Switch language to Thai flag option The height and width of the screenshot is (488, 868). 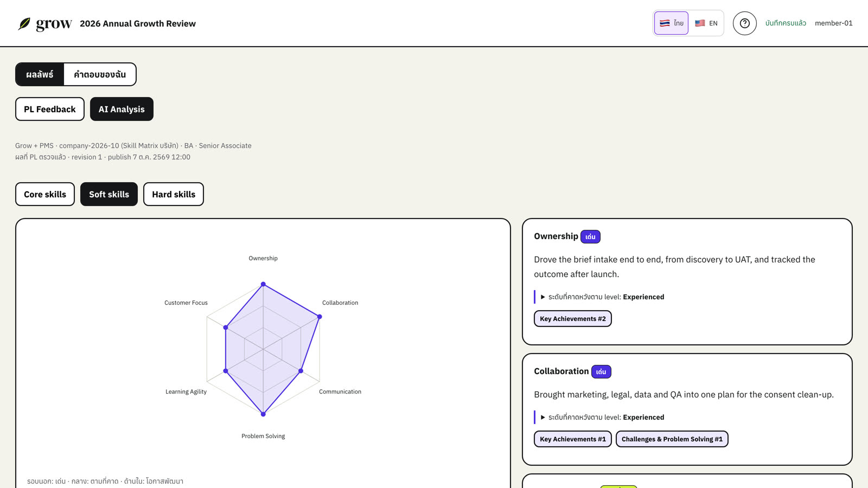pyautogui.click(x=671, y=23)
